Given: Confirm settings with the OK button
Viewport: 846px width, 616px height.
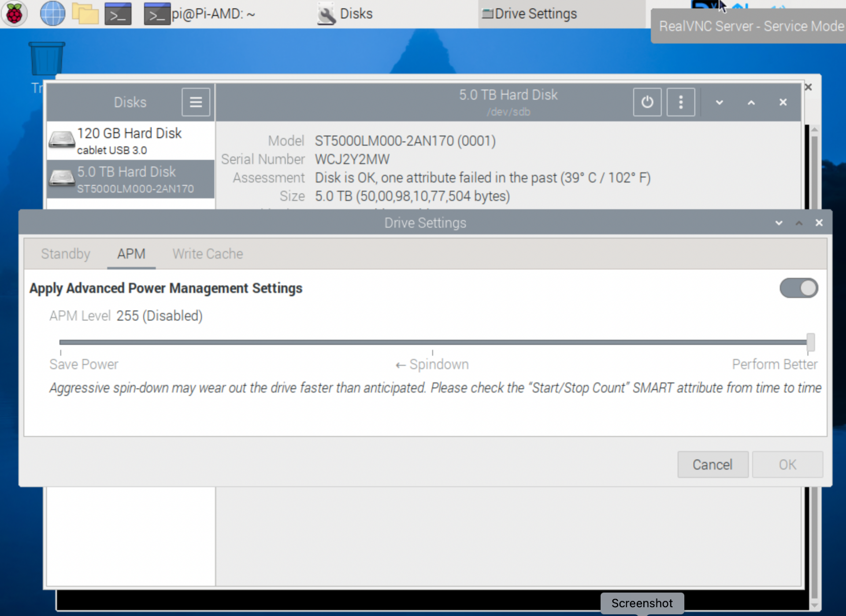Looking at the screenshot, I should (787, 465).
